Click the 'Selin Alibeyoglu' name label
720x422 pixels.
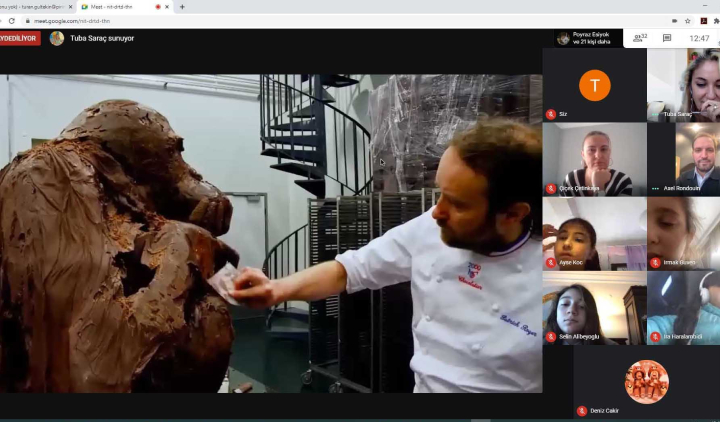[x=579, y=337]
